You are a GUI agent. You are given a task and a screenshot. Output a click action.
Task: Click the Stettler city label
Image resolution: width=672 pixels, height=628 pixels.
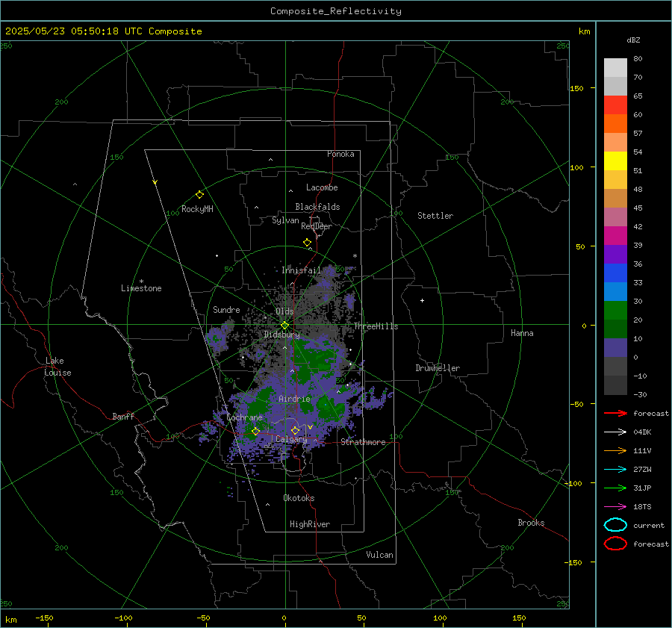435,216
